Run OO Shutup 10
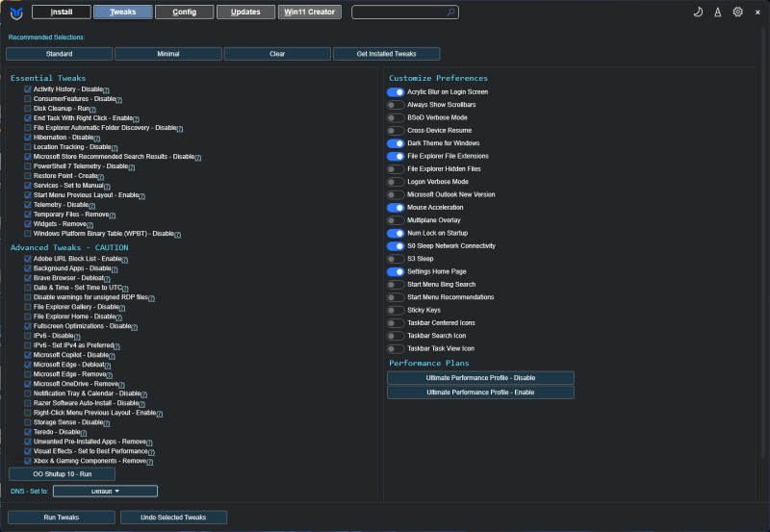Viewport: 770px width, 532px height. point(62,474)
